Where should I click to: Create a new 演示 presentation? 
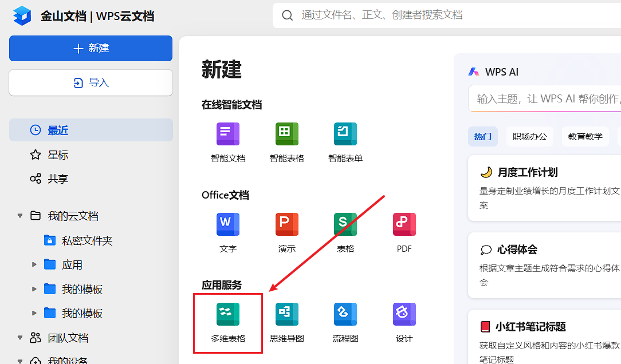(x=287, y=233)
